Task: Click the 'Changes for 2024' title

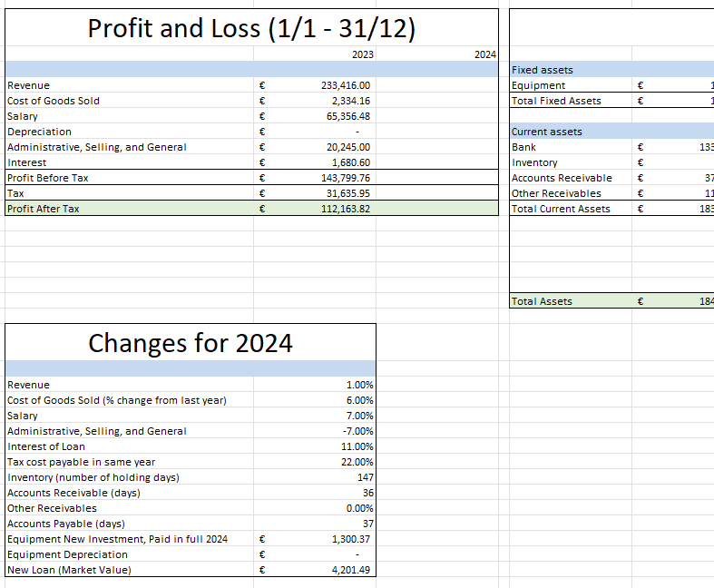Action: tap(191, 343)
